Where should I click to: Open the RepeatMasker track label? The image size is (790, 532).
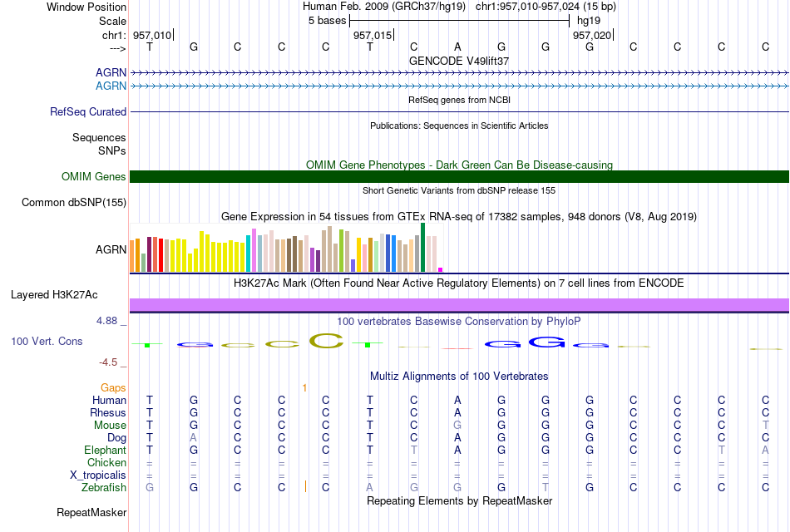pos(91,512)
